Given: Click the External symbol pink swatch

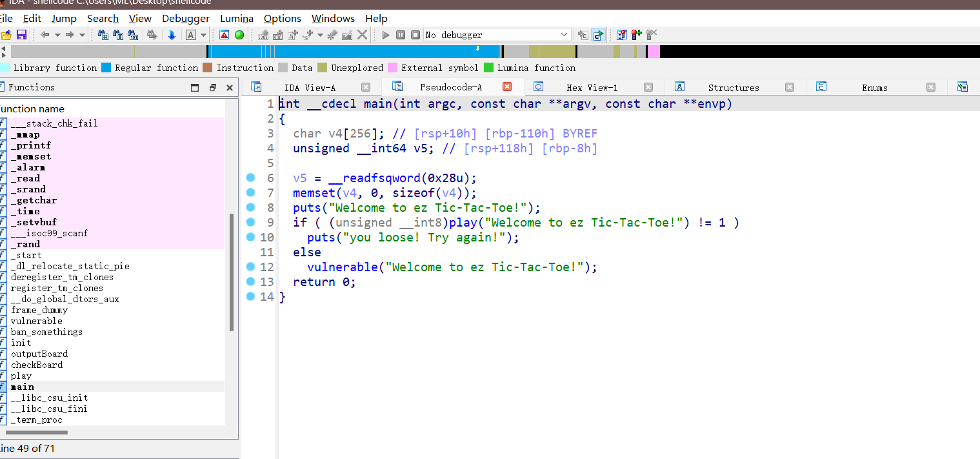Looking at the screenshot, I should (392, 67).
